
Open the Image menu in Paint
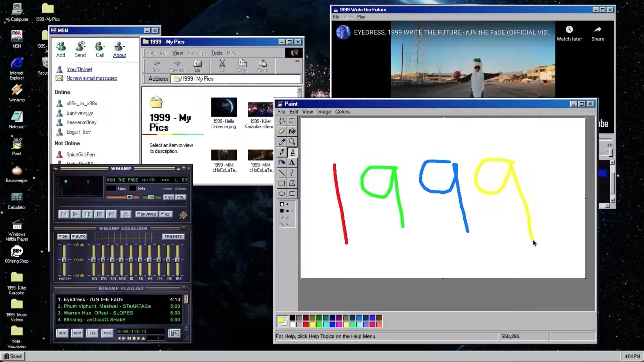pos(324,112)
